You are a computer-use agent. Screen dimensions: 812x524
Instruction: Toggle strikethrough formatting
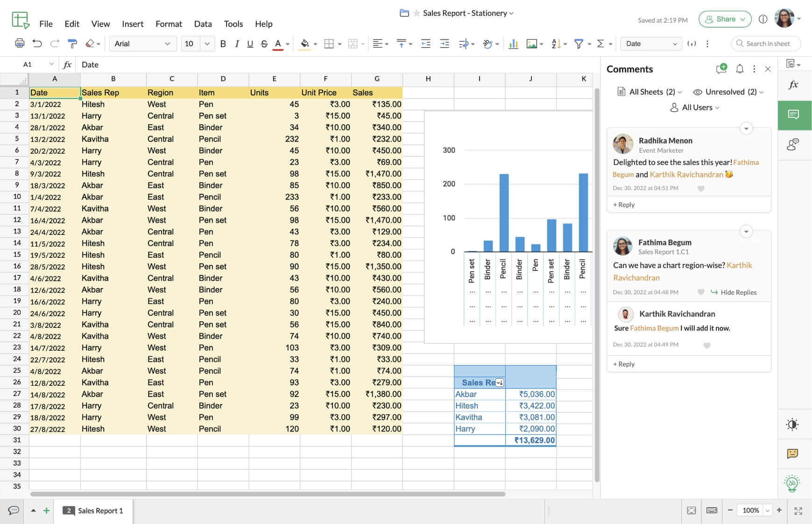click(264, 43)
